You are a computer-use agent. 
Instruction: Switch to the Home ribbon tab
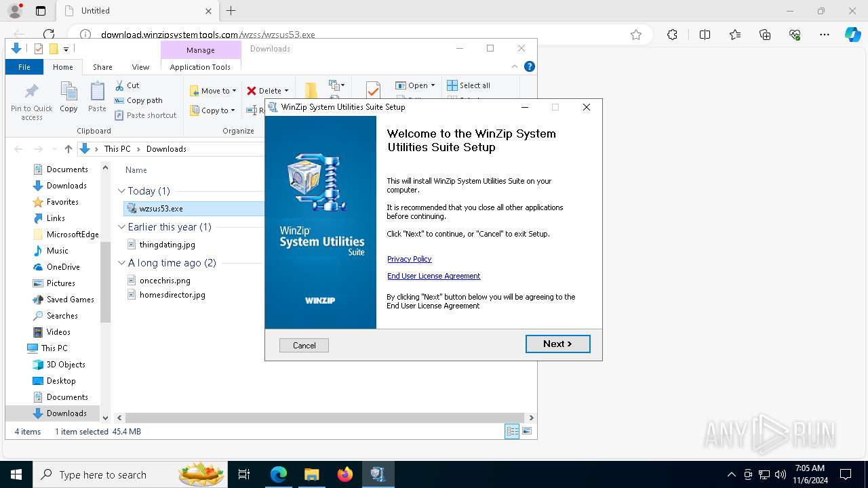[63, 67]
